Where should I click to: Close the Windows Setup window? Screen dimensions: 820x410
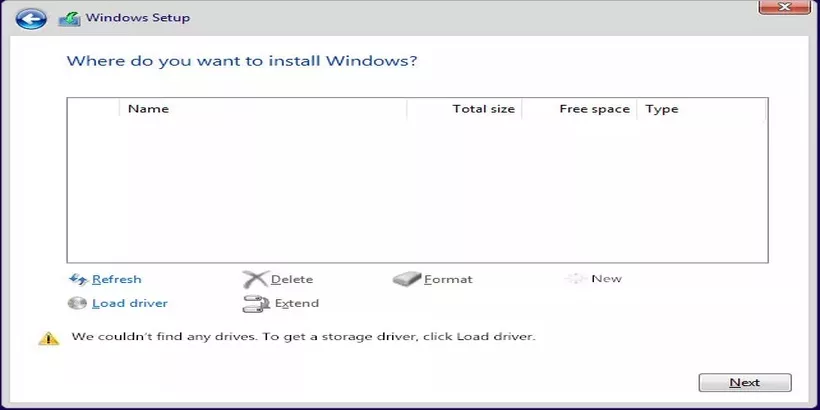click(x=784, y=7)
